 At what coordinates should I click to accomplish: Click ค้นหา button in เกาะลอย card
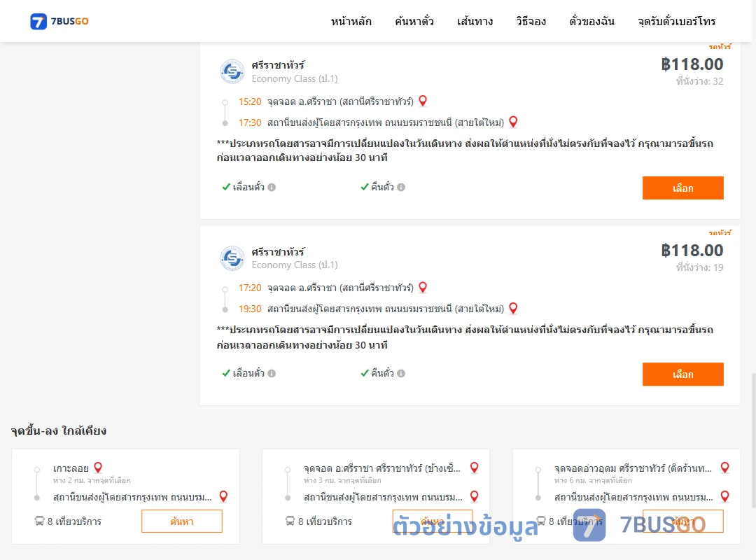tap(182, 521)
